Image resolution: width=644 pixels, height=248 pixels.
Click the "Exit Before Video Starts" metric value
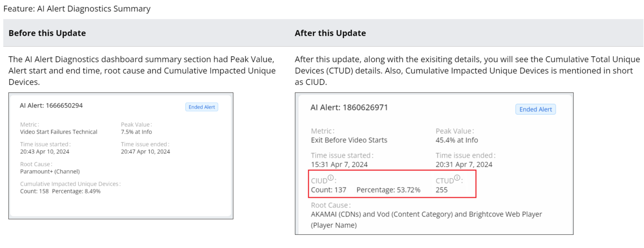point(349,140)
